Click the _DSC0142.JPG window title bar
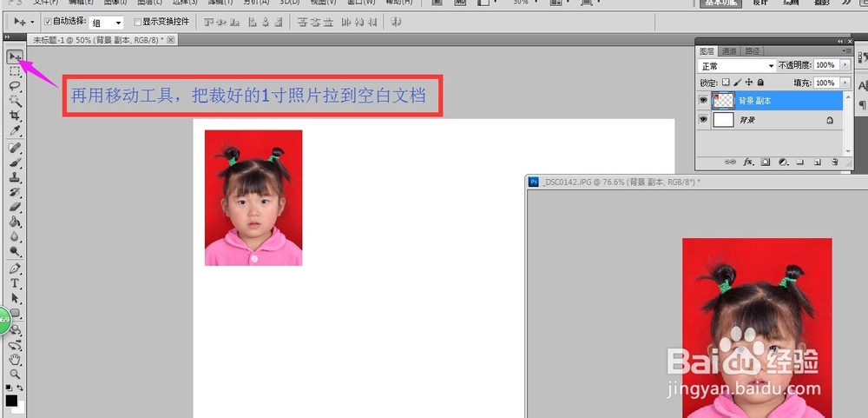868x418 pixels. tap(698, 182)
